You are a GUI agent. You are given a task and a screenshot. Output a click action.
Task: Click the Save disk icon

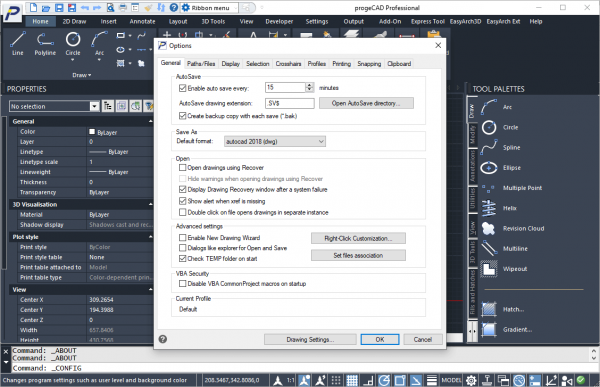pyautogui.click(x=59, y=7)
